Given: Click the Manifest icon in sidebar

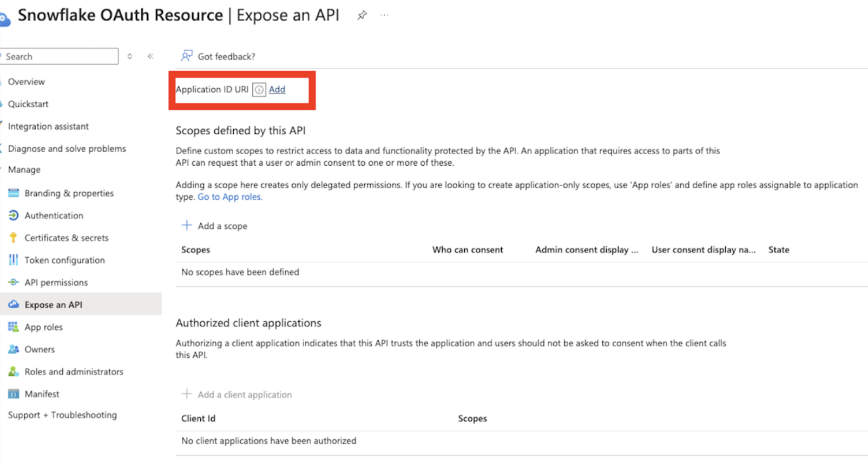Looking at the screenshot, I should [x=14, y=394].
